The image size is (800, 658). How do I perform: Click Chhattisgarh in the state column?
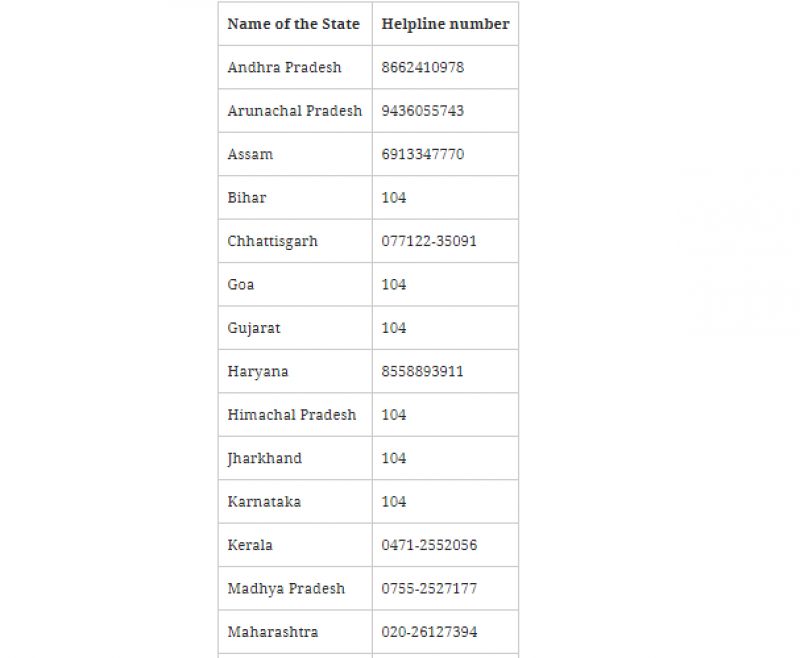[x=272, y=242]
